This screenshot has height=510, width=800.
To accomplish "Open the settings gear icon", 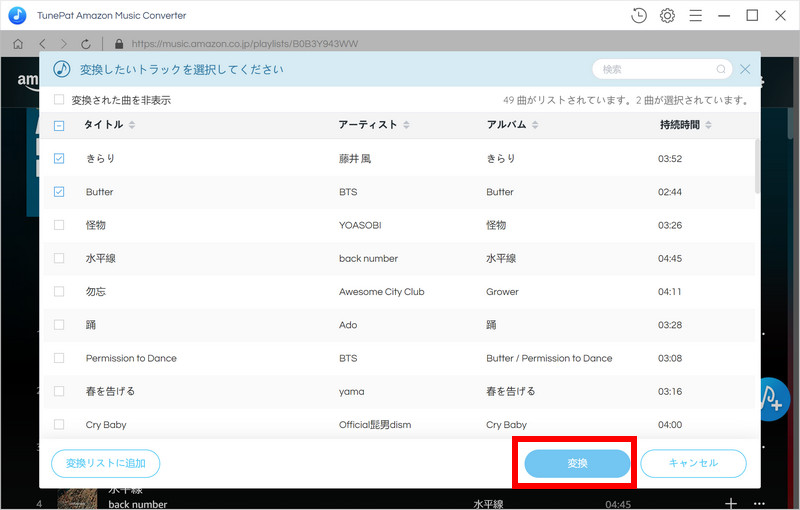I will (x=667, y=15).
